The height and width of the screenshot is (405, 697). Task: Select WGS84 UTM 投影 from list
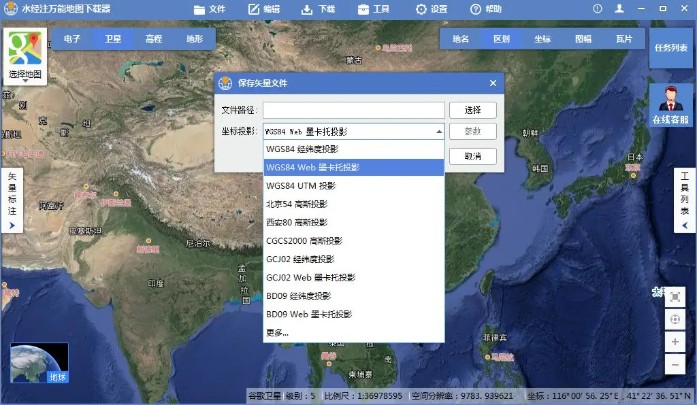[x=301, y=186]
